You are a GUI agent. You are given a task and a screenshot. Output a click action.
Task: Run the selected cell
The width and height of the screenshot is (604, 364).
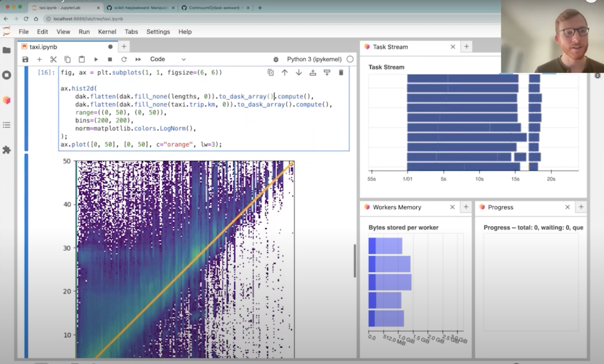(96, 59)
